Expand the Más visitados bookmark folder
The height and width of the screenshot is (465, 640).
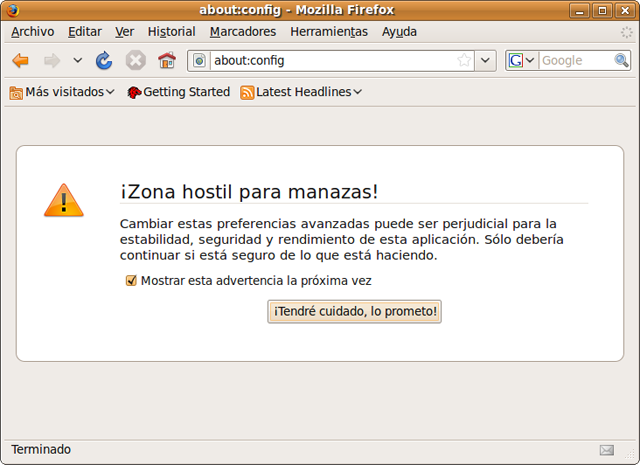(61, 92)
